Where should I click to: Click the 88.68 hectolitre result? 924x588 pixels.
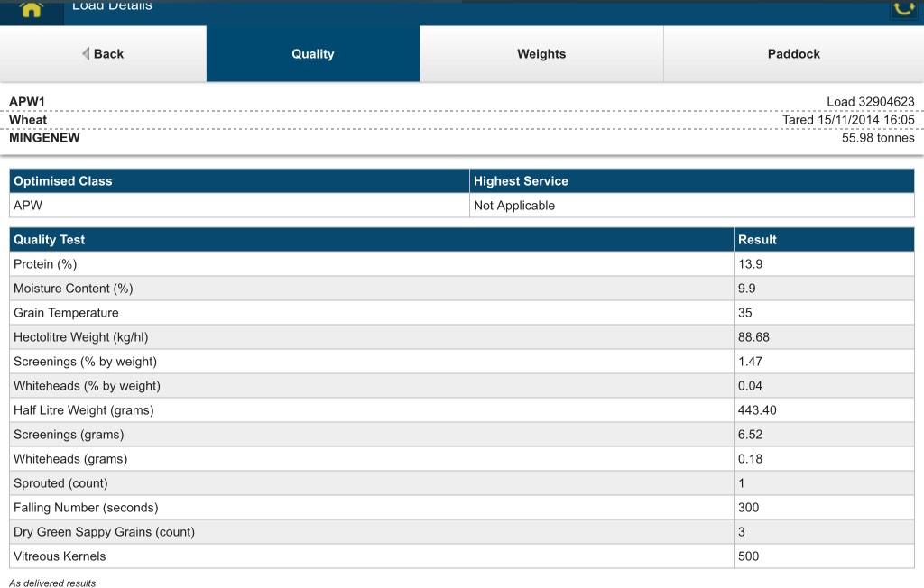pyautogui.click(x=753, y=337)
